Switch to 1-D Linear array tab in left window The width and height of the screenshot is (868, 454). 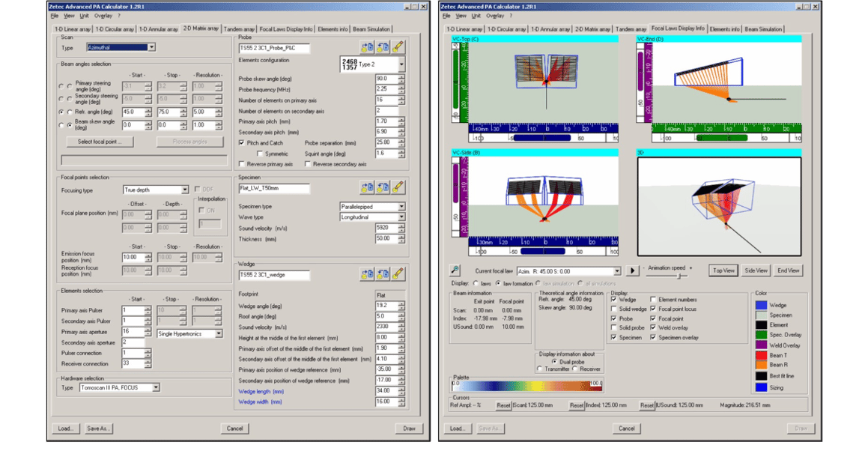click(x=72, y=29)
